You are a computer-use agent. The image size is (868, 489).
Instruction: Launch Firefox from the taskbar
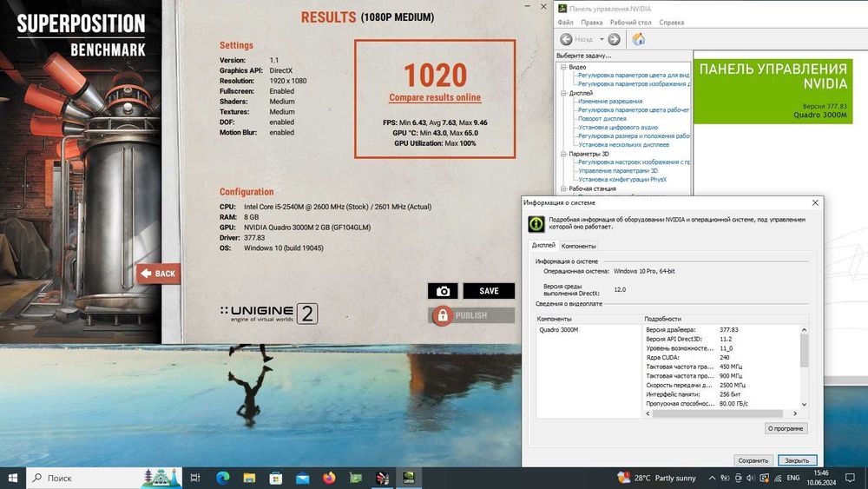pyautogui.click(x=329, y=478)
